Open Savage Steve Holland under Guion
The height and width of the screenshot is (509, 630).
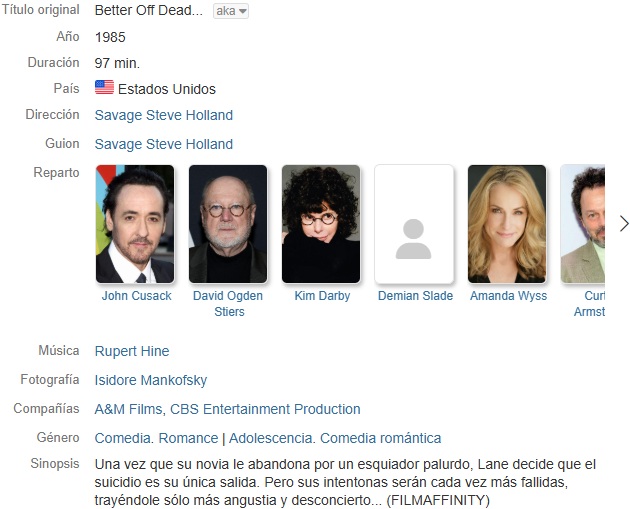tap(164, 144)
